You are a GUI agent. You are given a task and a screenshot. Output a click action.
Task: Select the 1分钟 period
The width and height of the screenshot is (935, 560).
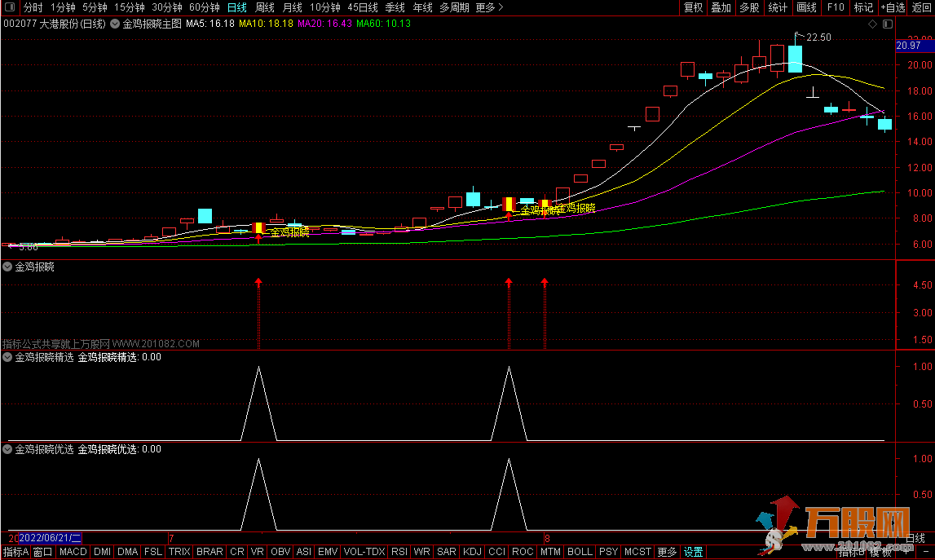point(63,7)
